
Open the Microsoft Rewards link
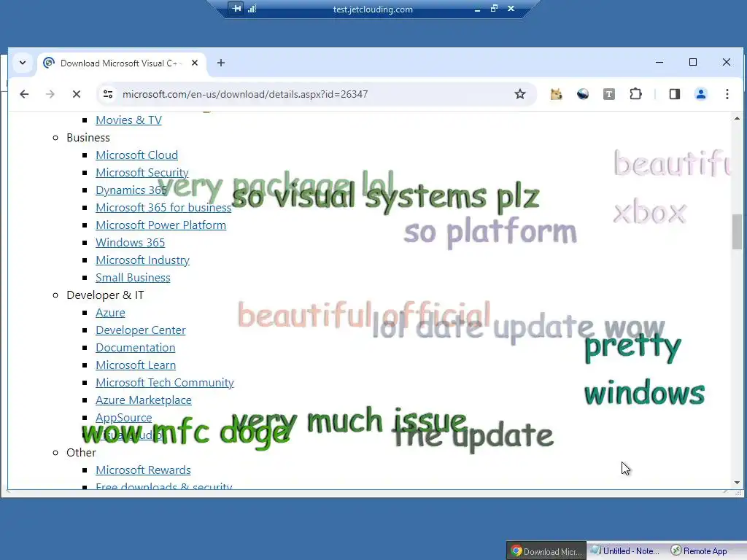143,470
